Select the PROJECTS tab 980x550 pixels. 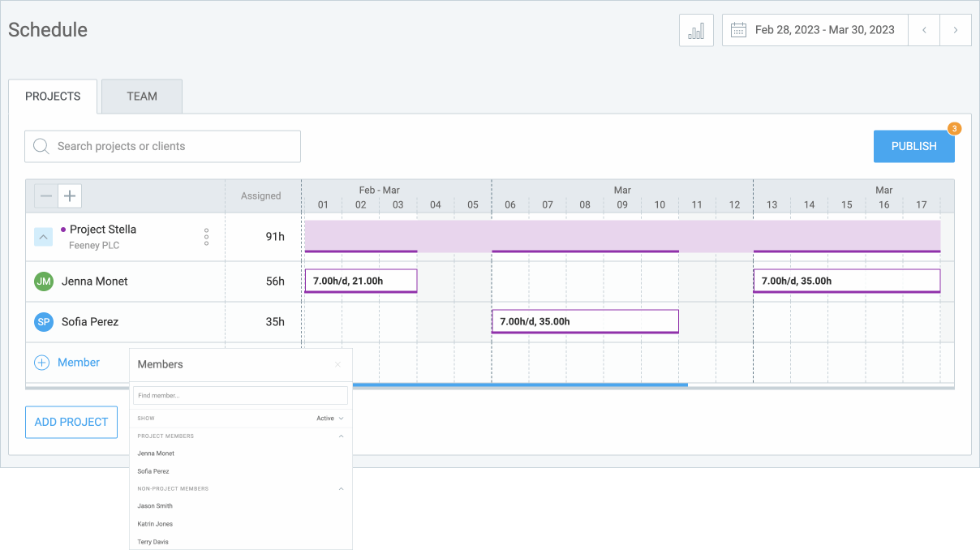(x=52, y=96)
